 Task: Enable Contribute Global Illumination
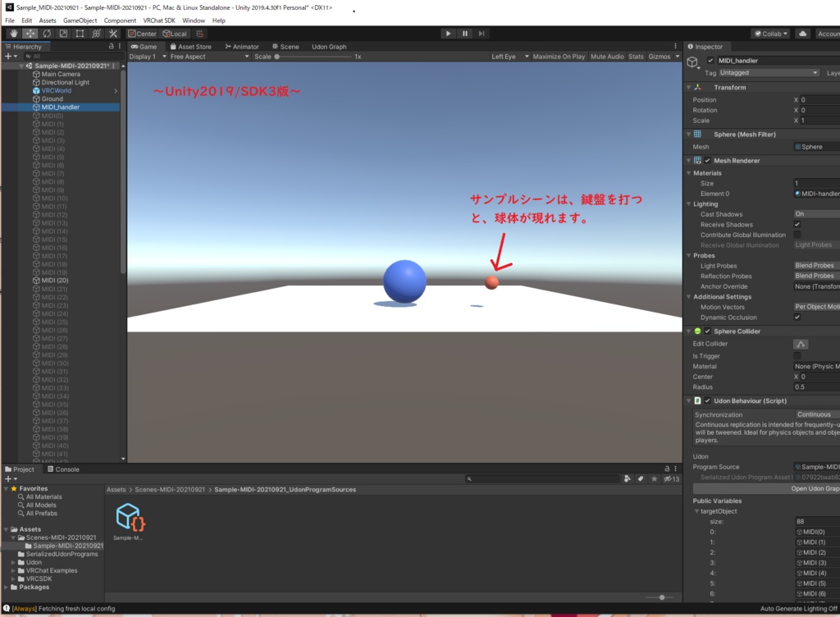797,235
